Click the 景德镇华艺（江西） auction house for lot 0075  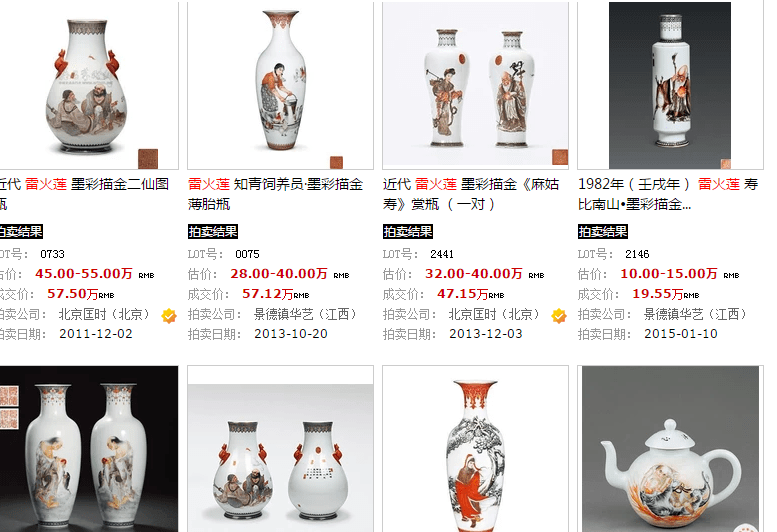pos(305,314)
